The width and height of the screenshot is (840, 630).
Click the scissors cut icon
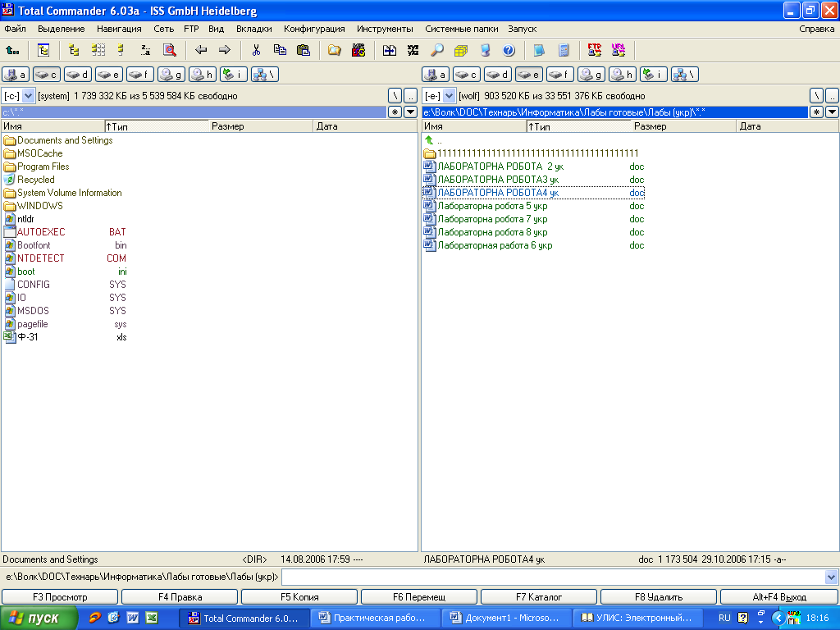[256, 50]
